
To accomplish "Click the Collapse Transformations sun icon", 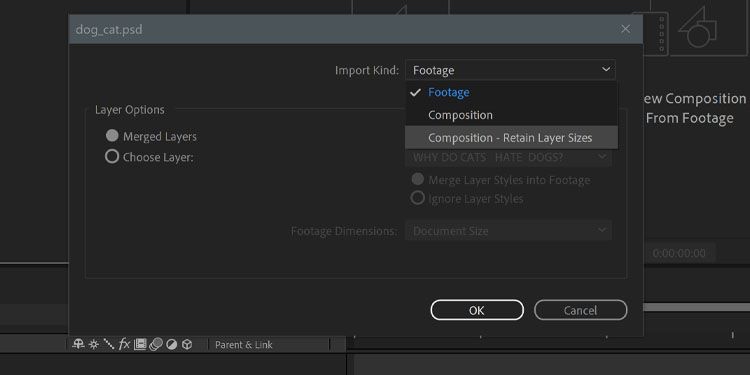I will click(x=94, y=344).
